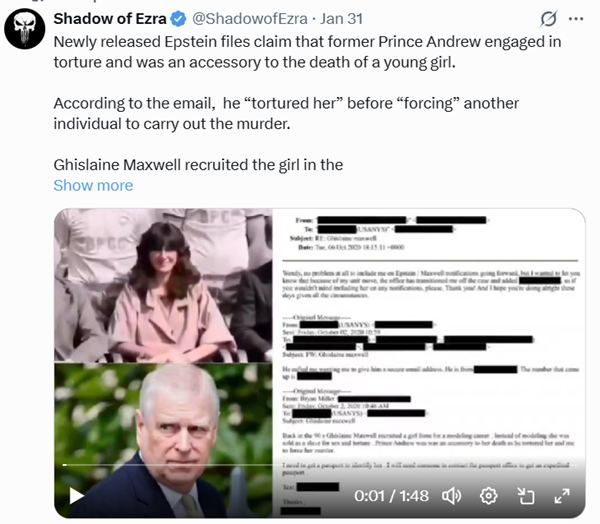Open the Grok explain icon

(548, 19)
